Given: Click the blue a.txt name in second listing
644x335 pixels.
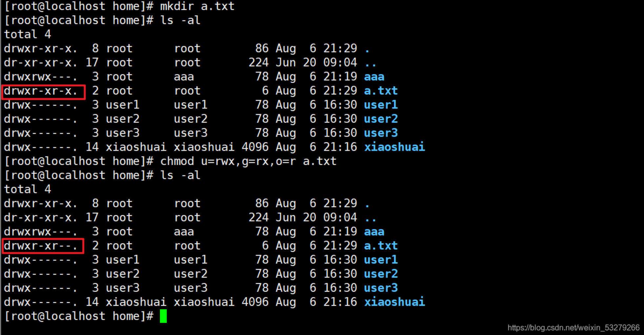Looking at the screenshot, I should click(381, 245).
